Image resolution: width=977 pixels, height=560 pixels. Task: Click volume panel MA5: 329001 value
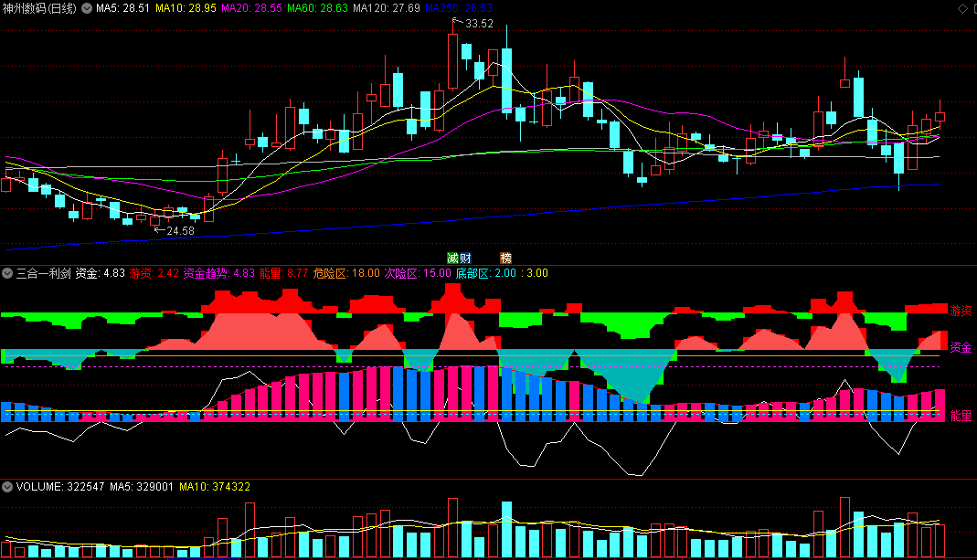142,487
